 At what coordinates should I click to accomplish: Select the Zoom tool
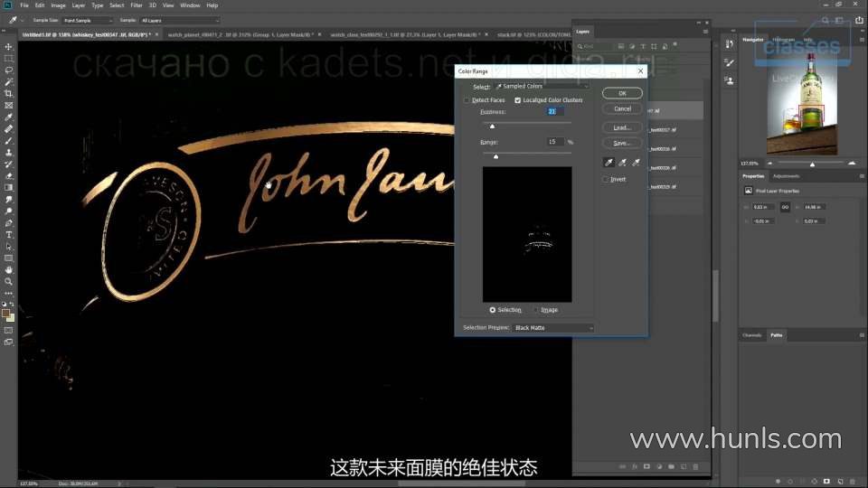[8, 282]
